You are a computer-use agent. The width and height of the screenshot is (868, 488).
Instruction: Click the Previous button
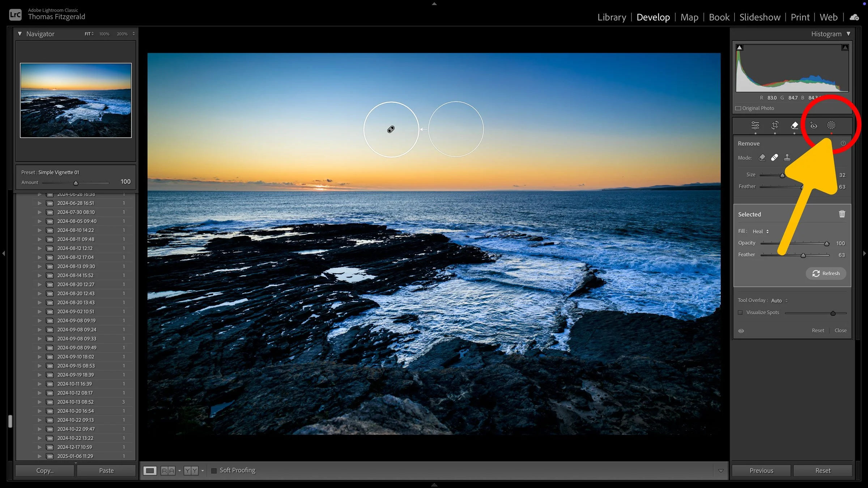761,471
